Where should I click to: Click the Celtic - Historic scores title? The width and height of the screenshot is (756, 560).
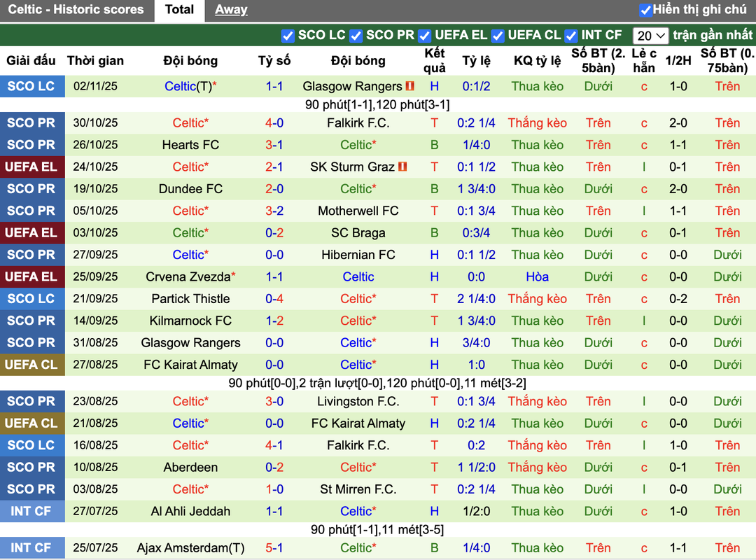tap(76, 10)
